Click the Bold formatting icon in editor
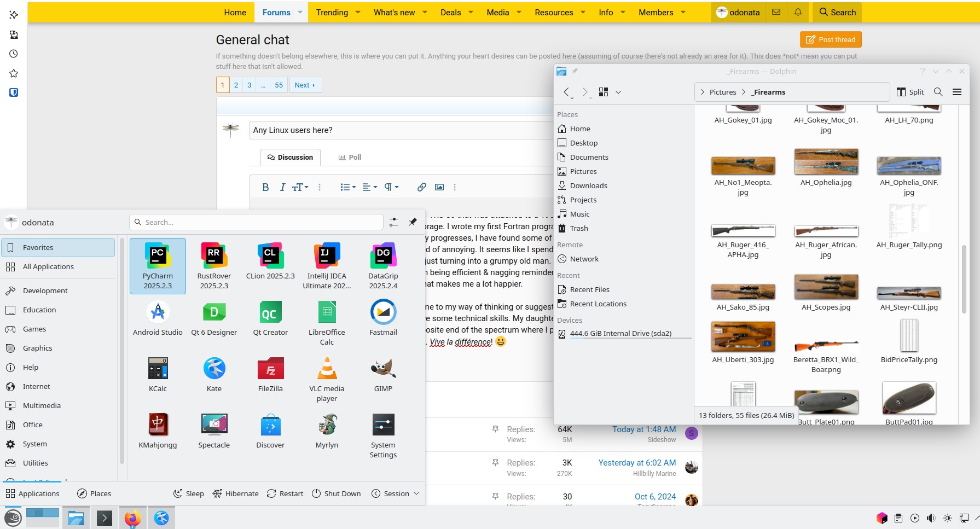 pyautogui.click(x=265, y=187)
